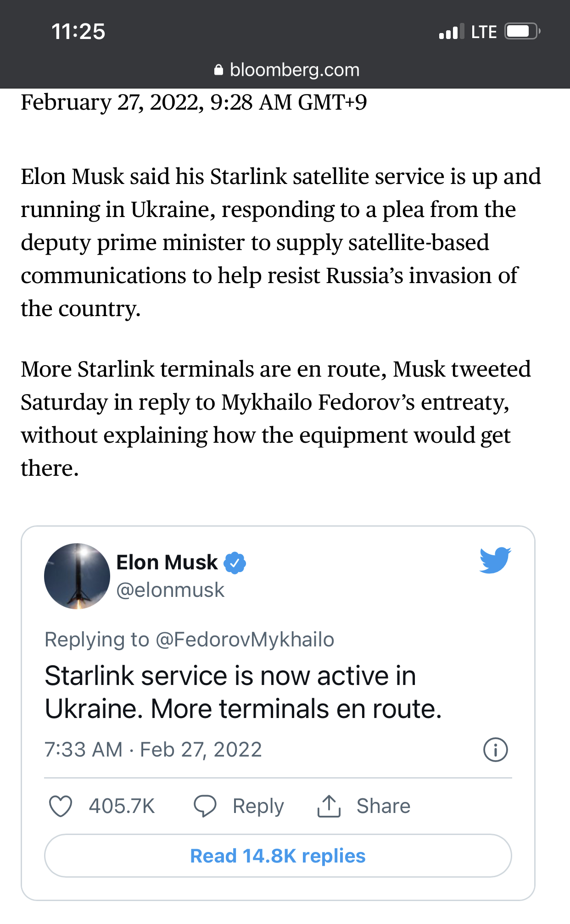Tap the heart like icon
570x924 pixels.
coord(61,806)
